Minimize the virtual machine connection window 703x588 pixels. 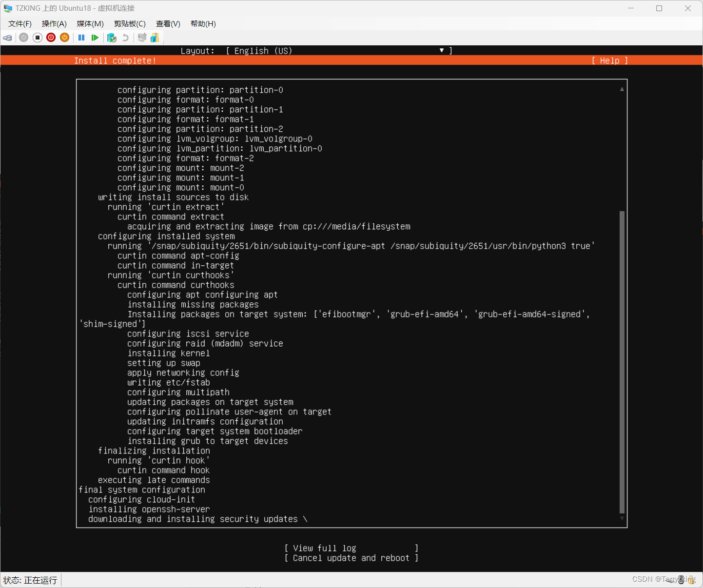[x=631, y=8]
